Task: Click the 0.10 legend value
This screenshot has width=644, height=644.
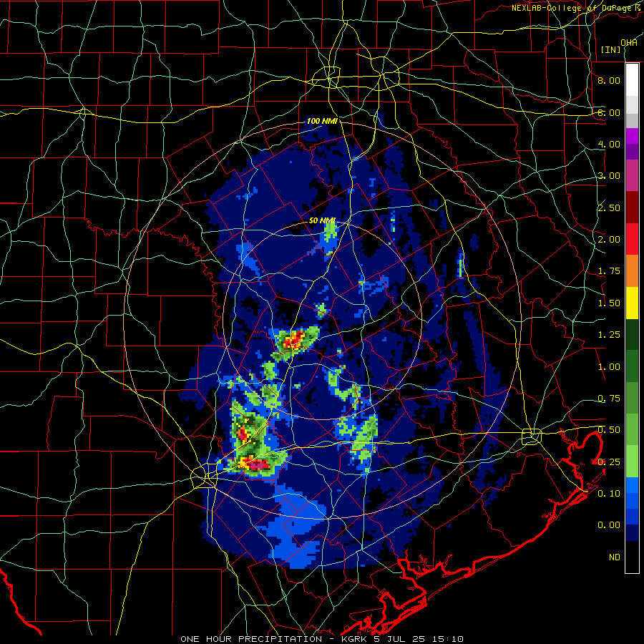Action: pyautogui.click(x=609, y=494)
